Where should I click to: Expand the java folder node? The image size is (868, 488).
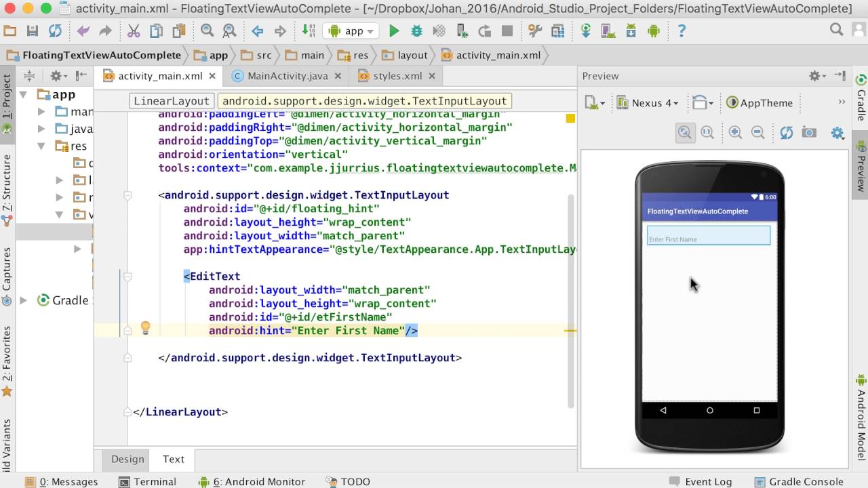pos(41,129)
